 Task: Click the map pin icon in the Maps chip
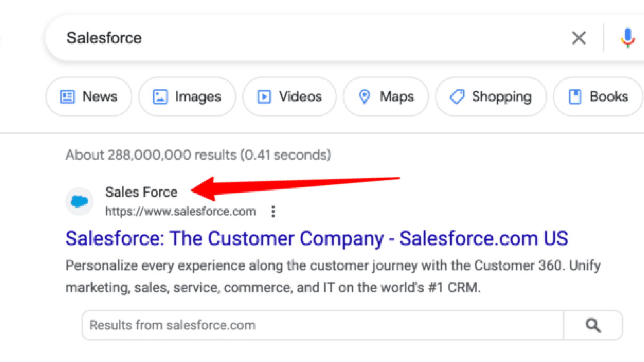(x=364, y=97)
